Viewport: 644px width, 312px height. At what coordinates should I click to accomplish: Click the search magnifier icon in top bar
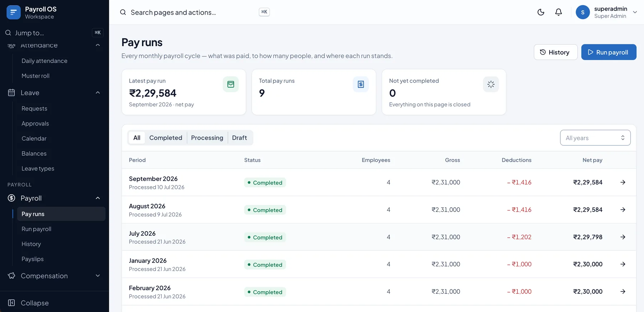[x=123, y=12]
